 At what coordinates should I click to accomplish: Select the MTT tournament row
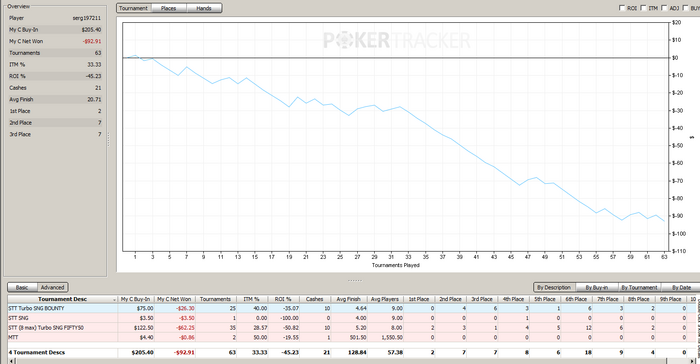pyautogui.click(x=352, y=337)
